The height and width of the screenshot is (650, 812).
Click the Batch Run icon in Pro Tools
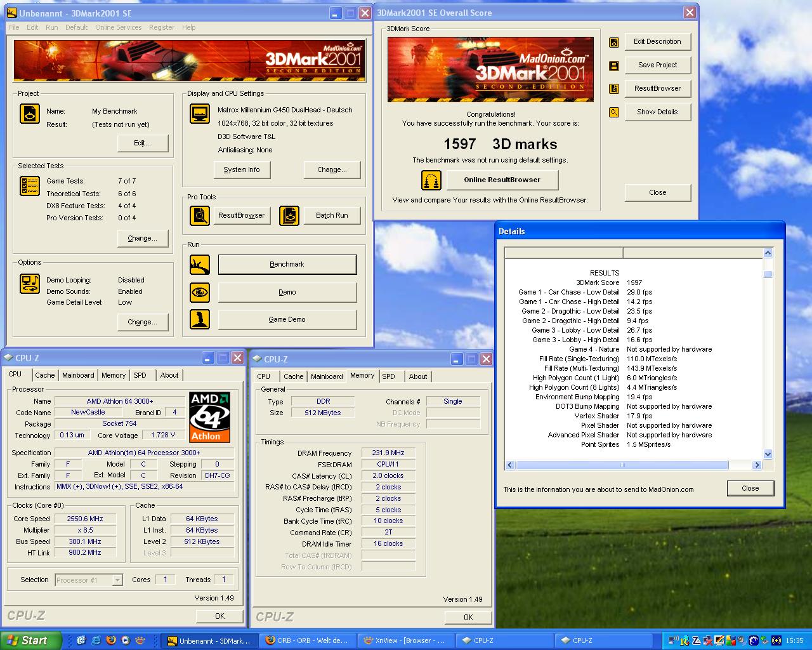[289, 216]
